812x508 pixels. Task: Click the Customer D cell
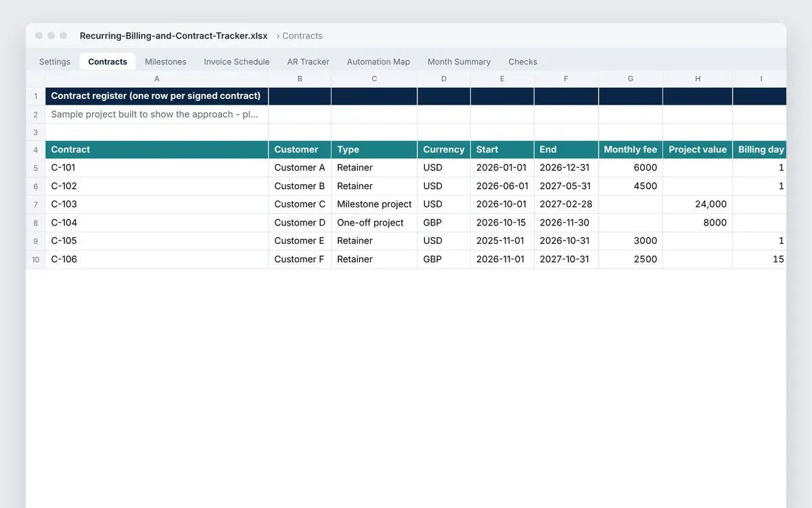[300, 223]
